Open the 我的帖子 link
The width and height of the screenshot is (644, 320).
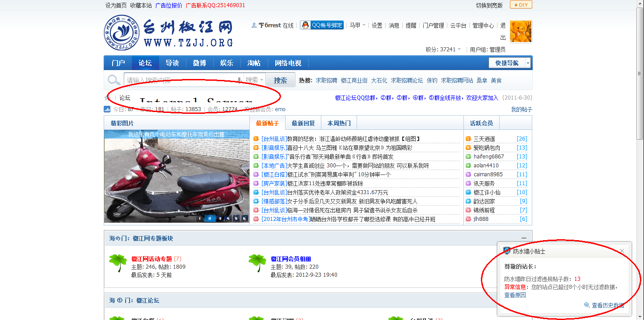coord(522,109)
